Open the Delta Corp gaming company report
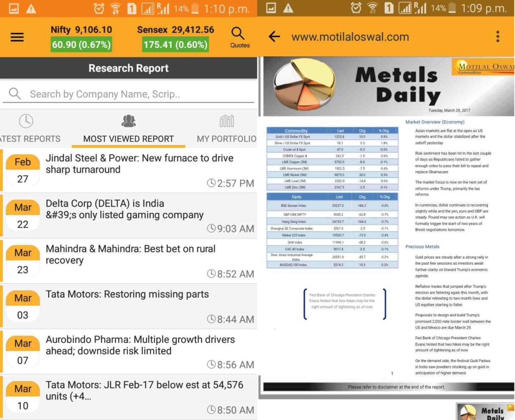Screen dimensions: 515x420 124,209
